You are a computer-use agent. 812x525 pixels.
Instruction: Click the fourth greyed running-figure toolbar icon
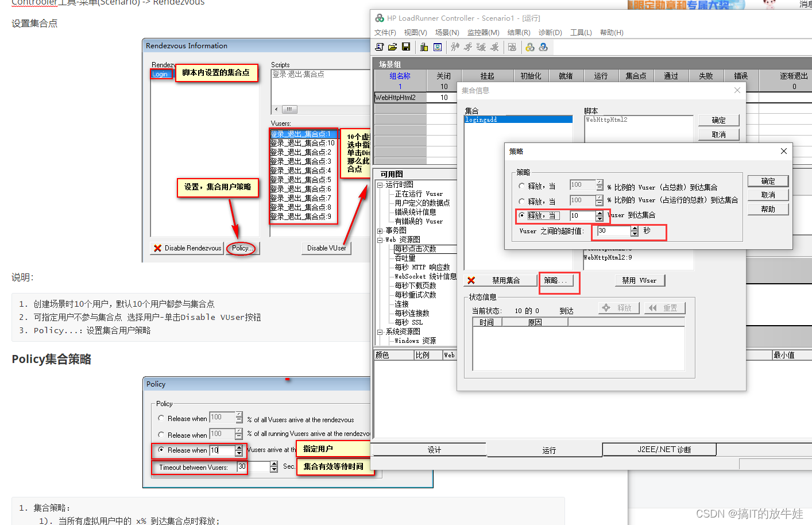click(494, 47)
